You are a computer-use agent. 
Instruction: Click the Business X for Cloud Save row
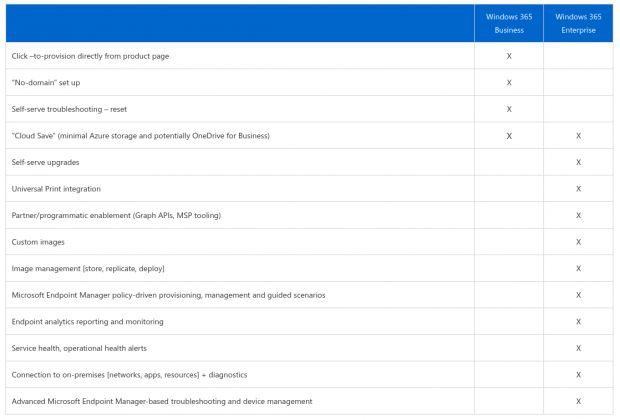click(509, 136)
